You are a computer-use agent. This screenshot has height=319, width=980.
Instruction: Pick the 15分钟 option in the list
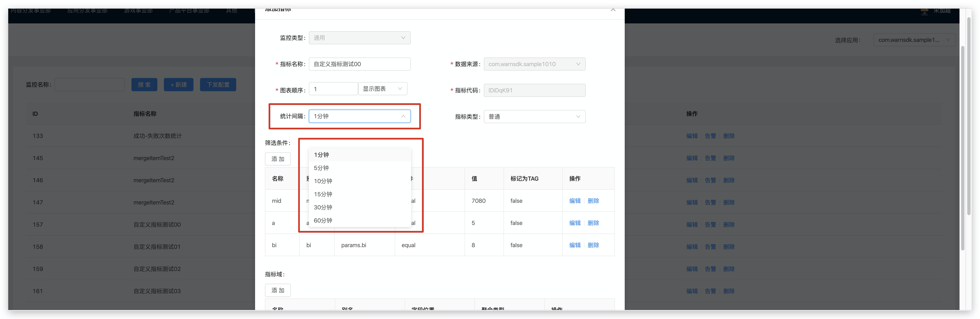pos(323,194)
